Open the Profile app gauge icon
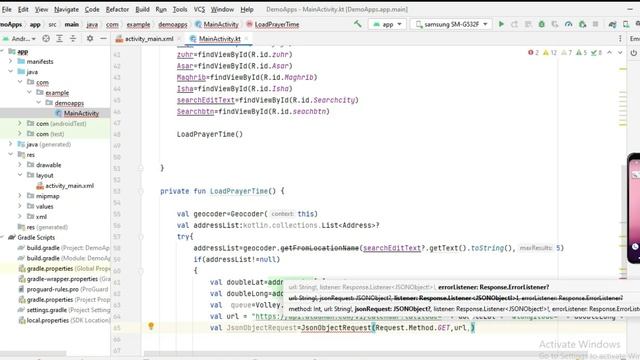 coord(568,24)
